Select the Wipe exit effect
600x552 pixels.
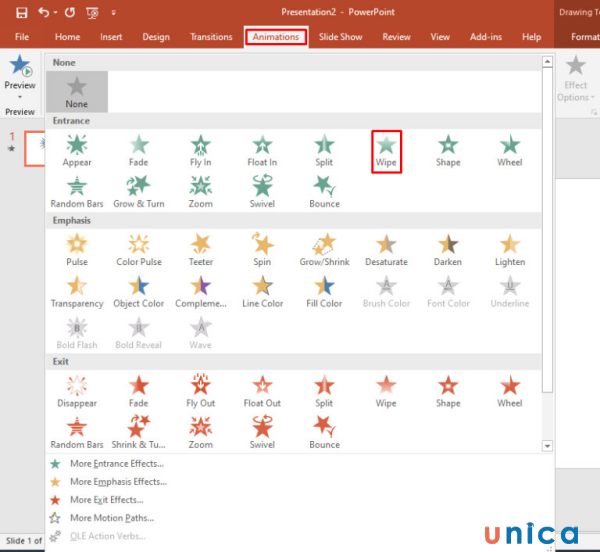coord(386,391)
